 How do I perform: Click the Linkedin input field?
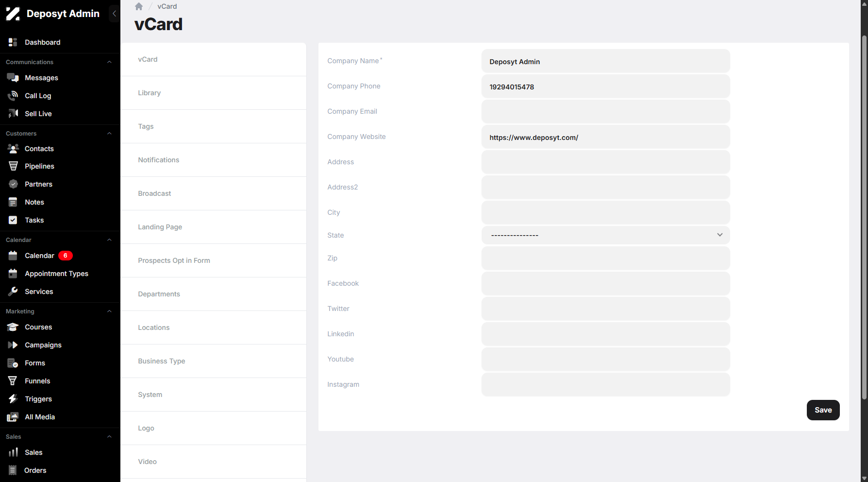(x=605, y=334)
